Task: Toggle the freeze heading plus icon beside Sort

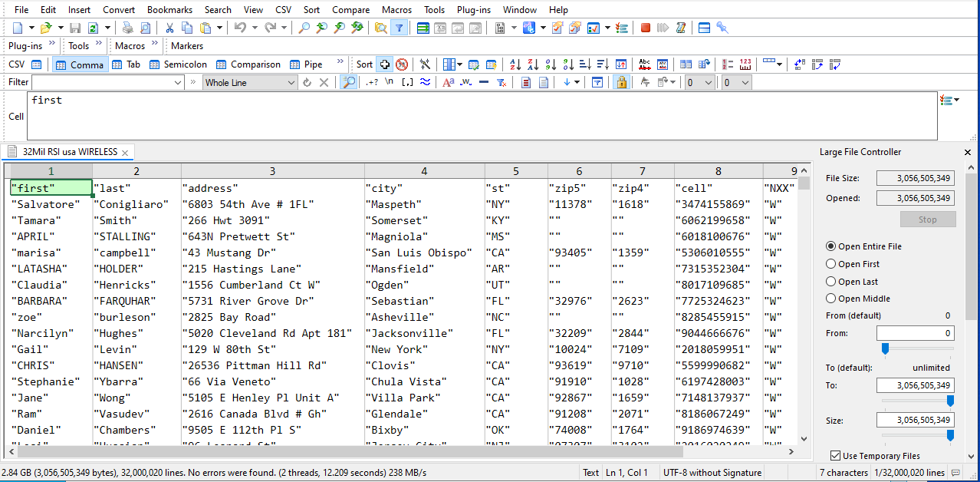Action: (385, 64)
